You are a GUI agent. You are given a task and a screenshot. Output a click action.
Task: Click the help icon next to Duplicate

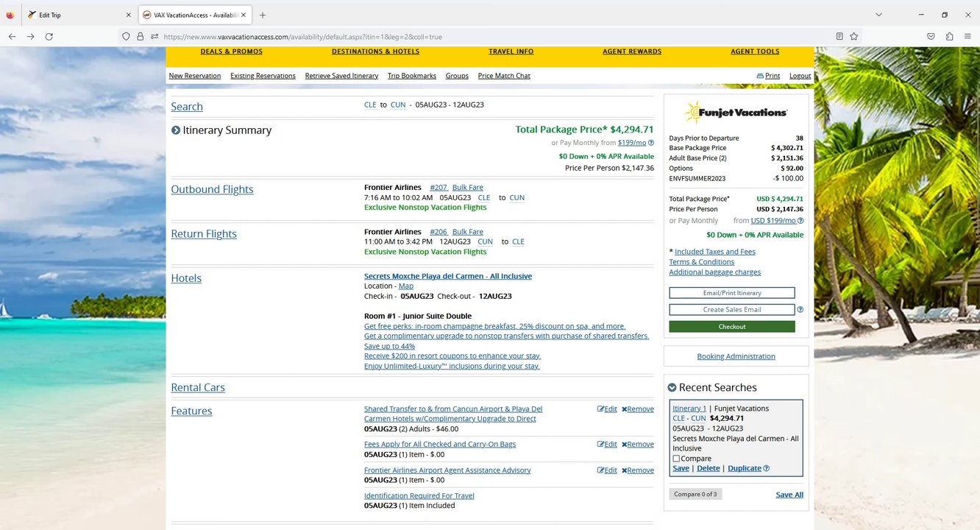click(x=767, y=468)
